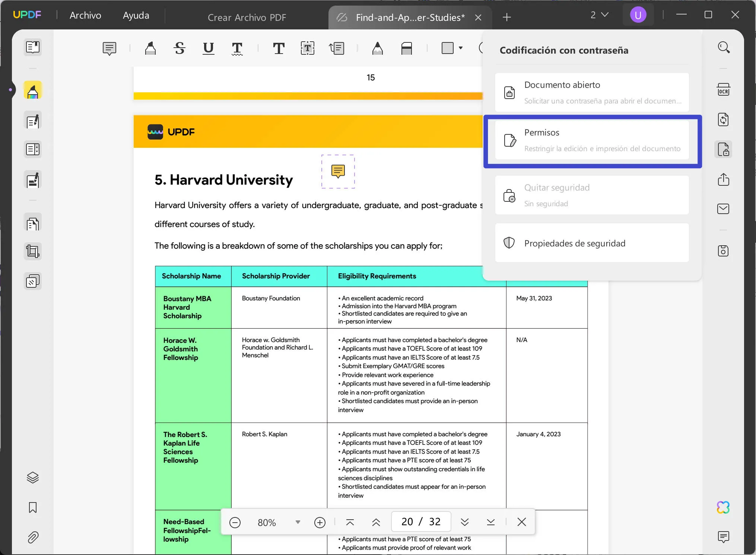Click the Protect with password icon
Viewport: 756px width, 555px height.
tap(724, 149)
